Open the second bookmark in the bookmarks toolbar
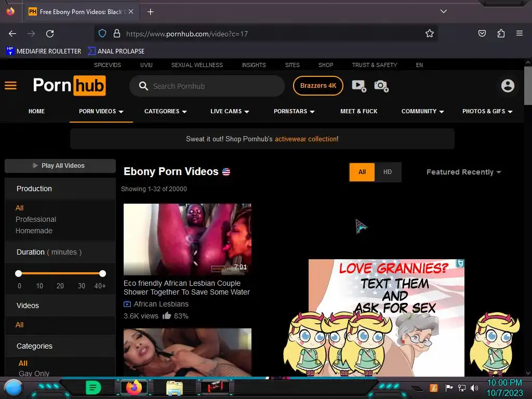Screen dimensions: 532x399 (x=116, y=51)
